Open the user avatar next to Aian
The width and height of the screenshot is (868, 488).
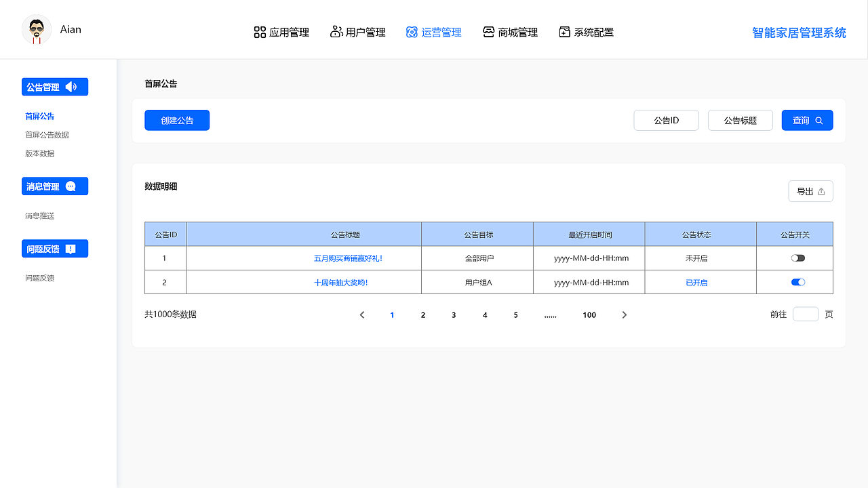(36, 29)
